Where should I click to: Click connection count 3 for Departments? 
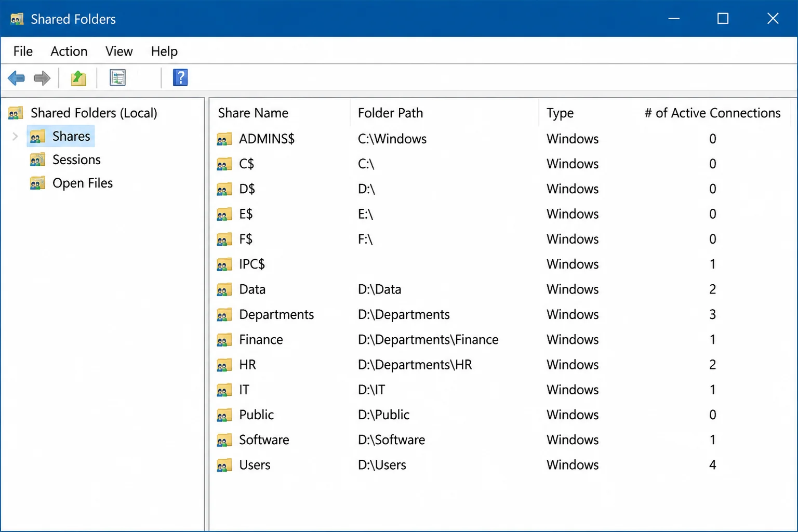pos(712,314)
